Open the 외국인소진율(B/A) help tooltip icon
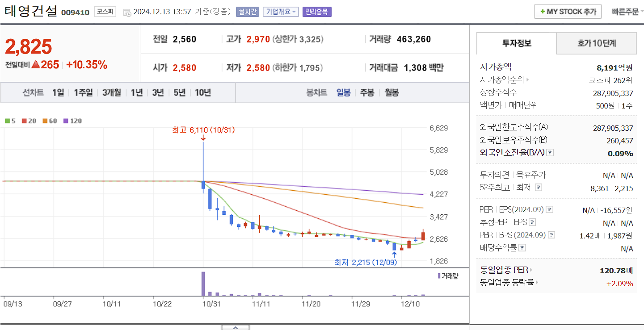The height and width of the screenshot is (330, 644). (x=550, y=153)
